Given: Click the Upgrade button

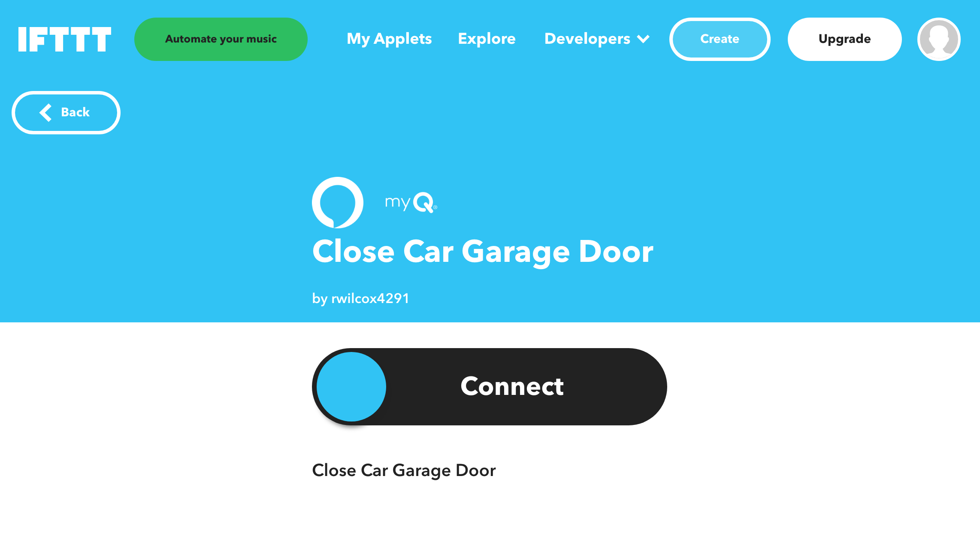Looking at the screenshot, I should [x=845, y=39].
